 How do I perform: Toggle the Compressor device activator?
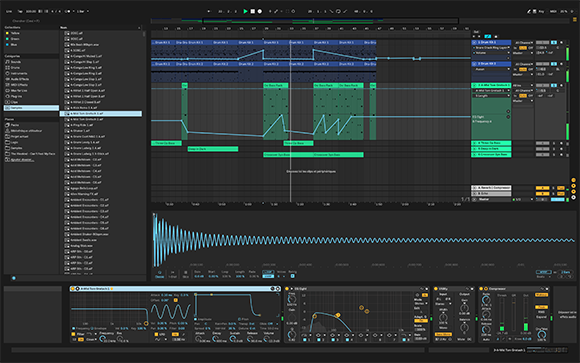click(481, 289)
